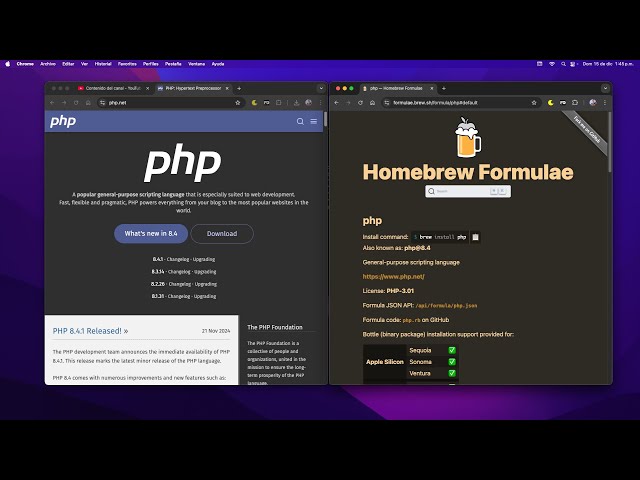Open a new tab in the php.net window
This screenshot has width=640, height=480.
pyautogui.click(x=239, y=88)
